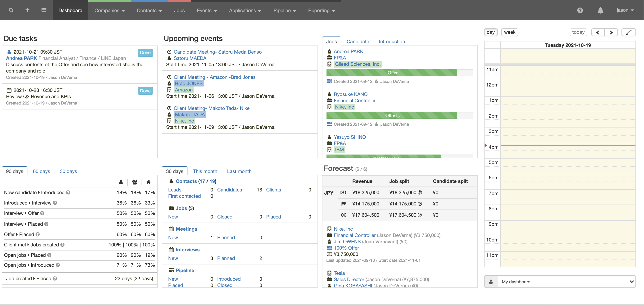Open the notifications bell

(600, 10)
